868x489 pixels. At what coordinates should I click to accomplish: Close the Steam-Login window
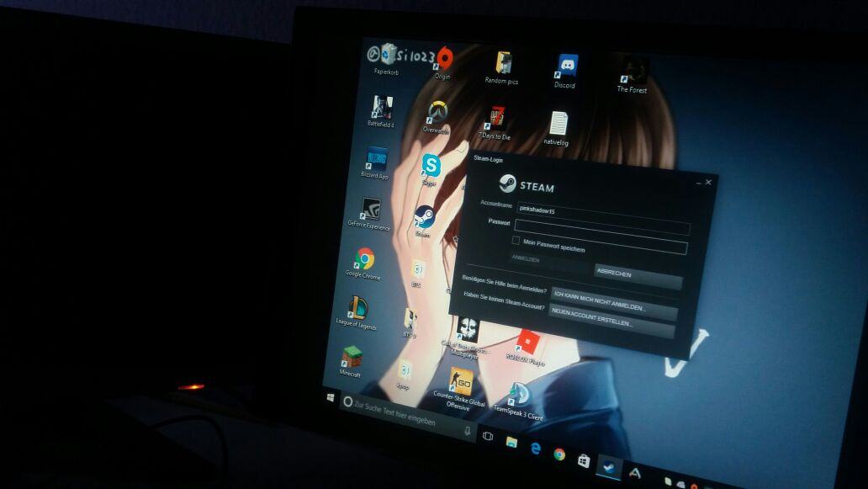(x=708, y=182)
